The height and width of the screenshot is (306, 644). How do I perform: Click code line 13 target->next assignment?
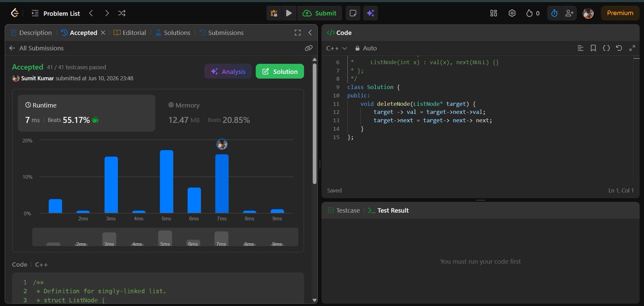(x=433, y=120)
